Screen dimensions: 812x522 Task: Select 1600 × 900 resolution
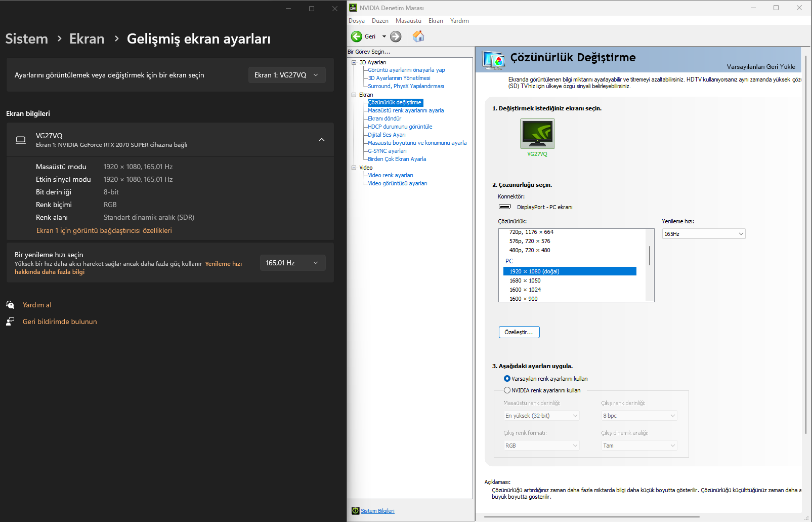coord(524,299)
